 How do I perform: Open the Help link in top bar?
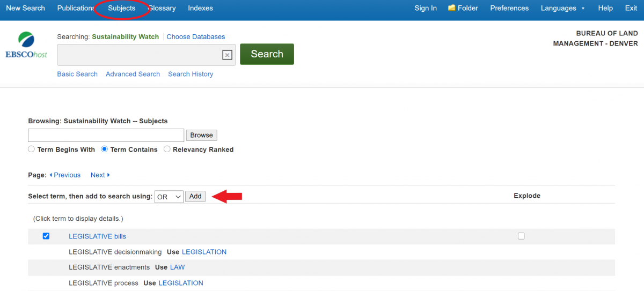coord(605,8)
